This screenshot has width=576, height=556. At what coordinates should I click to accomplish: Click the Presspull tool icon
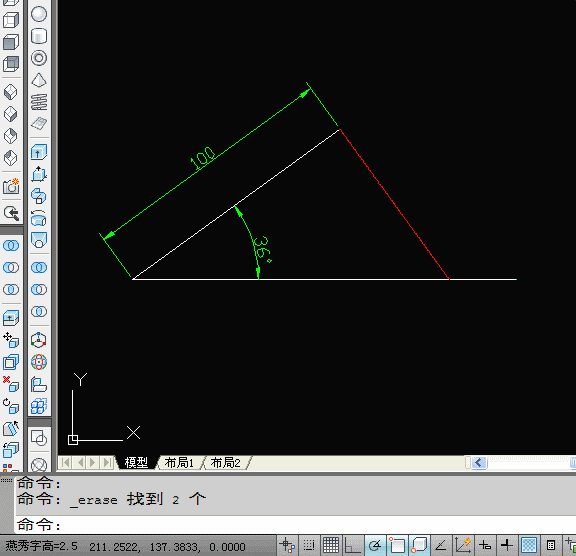pyautogui.click(x=39, y=174)
